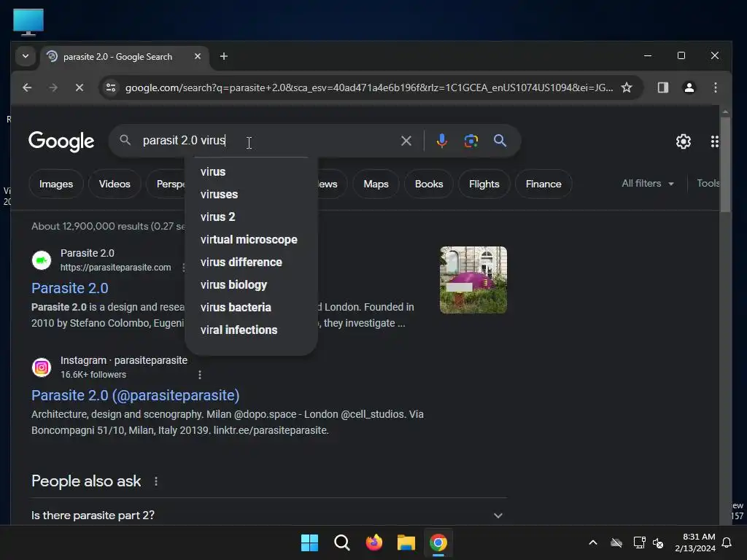Choose 'viral infections' suggestion
747x560 pixels.
[251, 330]
